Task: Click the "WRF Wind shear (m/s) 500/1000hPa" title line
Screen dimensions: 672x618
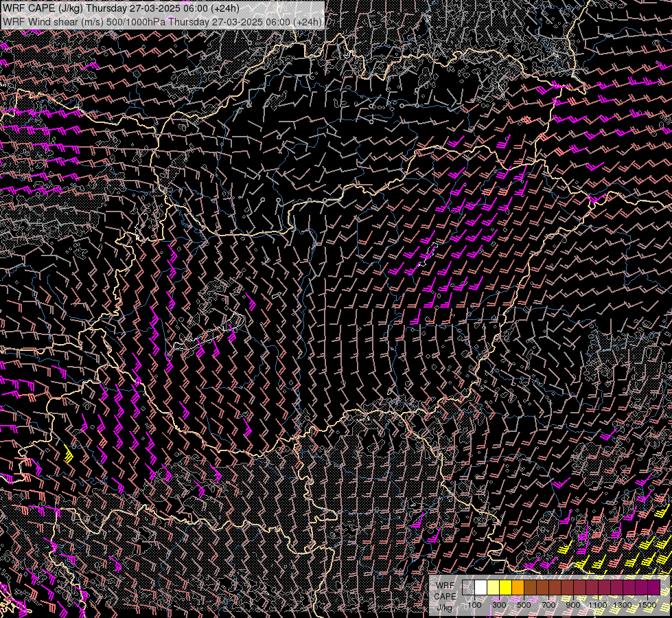Action: [x=162, y=21]
